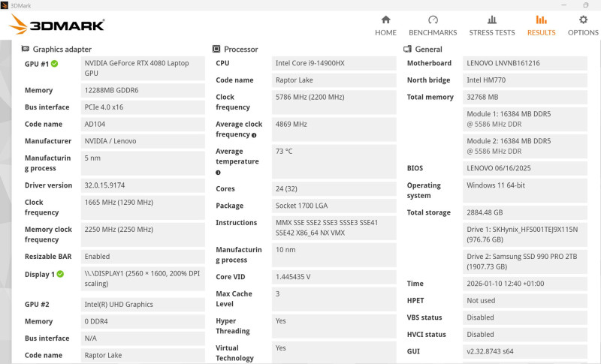Click the HPET Not used value
601x364 pixels.
[524, 300]
